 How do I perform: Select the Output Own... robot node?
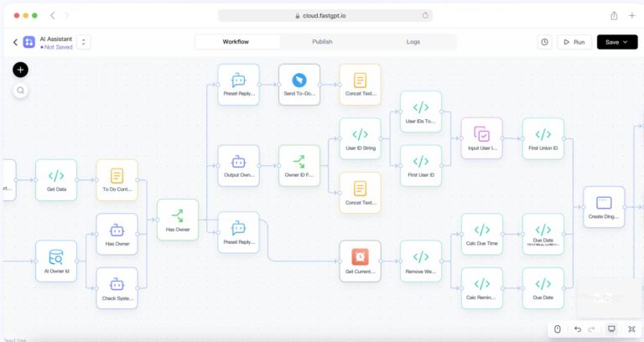click(239, 165)
